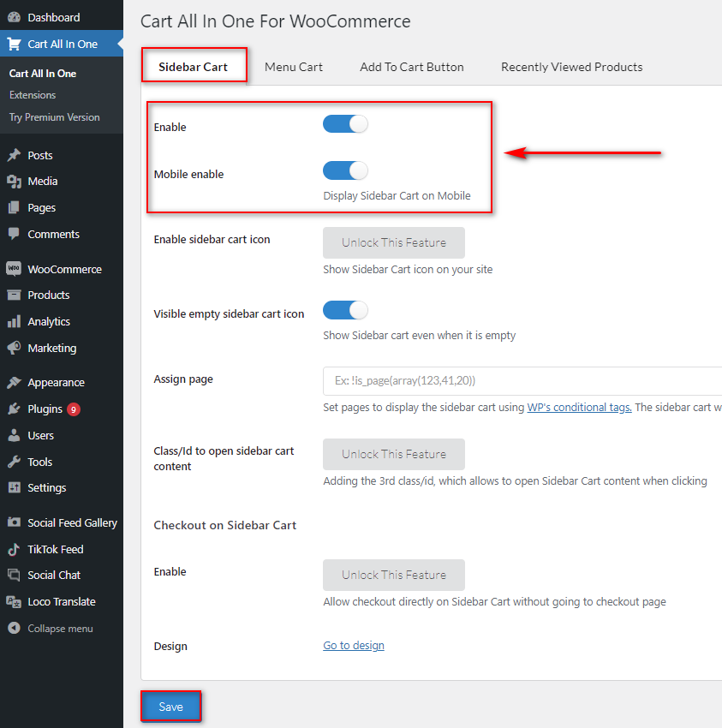Open the Analytics menu label
This screenshot has height=728, width=722.
click(49, 322)
